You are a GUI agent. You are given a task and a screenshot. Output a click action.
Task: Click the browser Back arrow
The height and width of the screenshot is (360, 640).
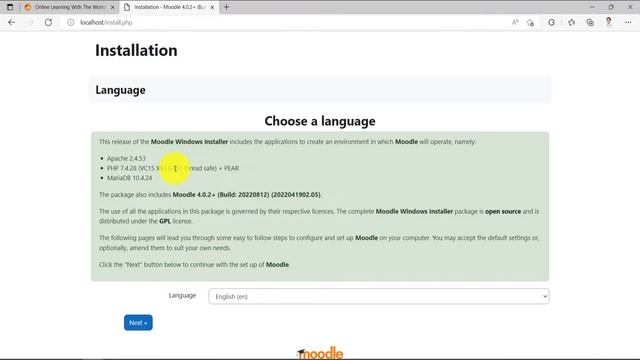point(11,22)
